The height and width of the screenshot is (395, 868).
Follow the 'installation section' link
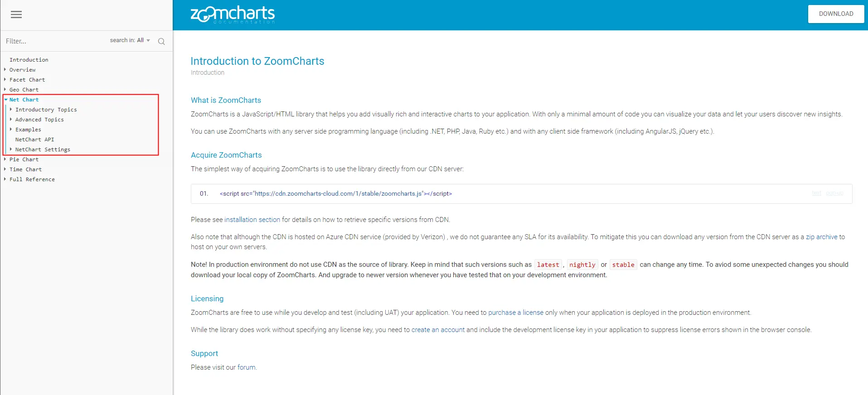(252, 220)
